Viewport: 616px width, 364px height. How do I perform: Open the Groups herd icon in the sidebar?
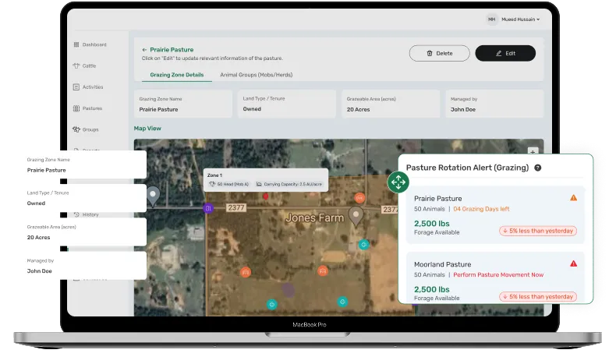click(76, 129)
